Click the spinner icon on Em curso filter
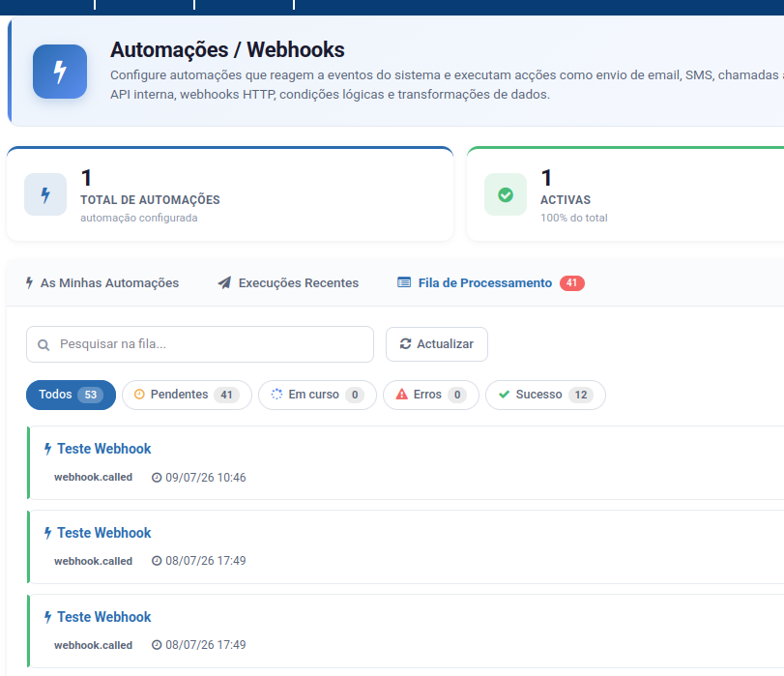784x676 pixels. pos(276,395)
